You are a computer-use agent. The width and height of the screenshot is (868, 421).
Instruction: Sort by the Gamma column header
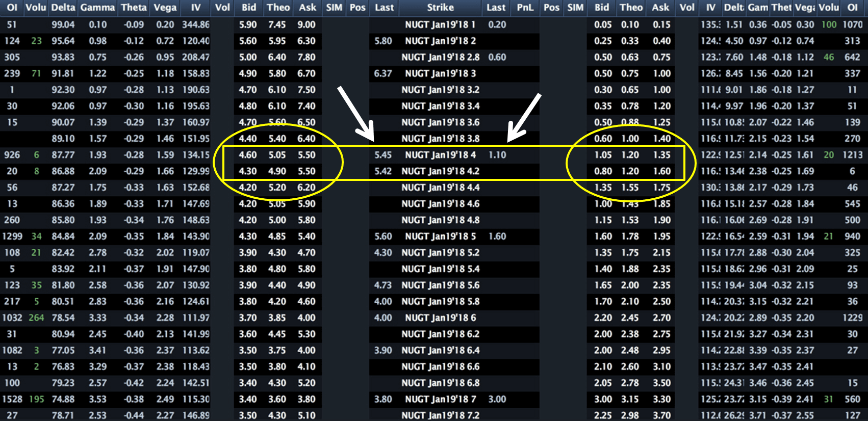(x=97, y=8)
